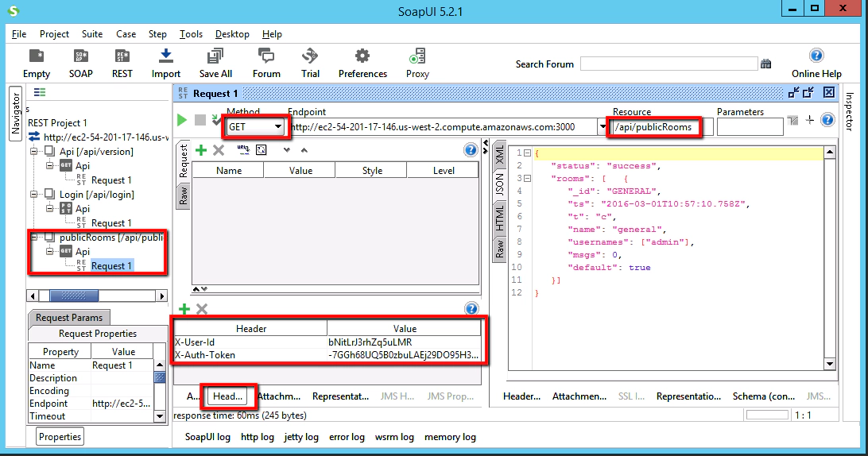
Task: Create a new SOAP project
Action: click(81, 64)
